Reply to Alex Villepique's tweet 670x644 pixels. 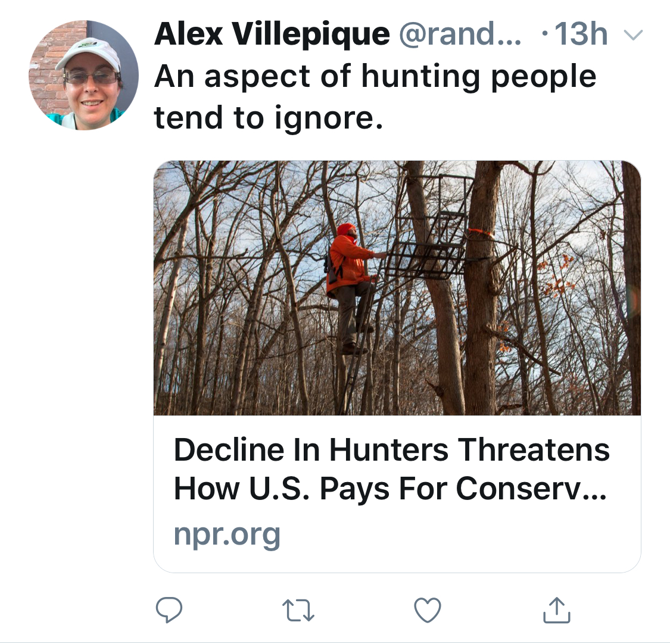[169, 610]
